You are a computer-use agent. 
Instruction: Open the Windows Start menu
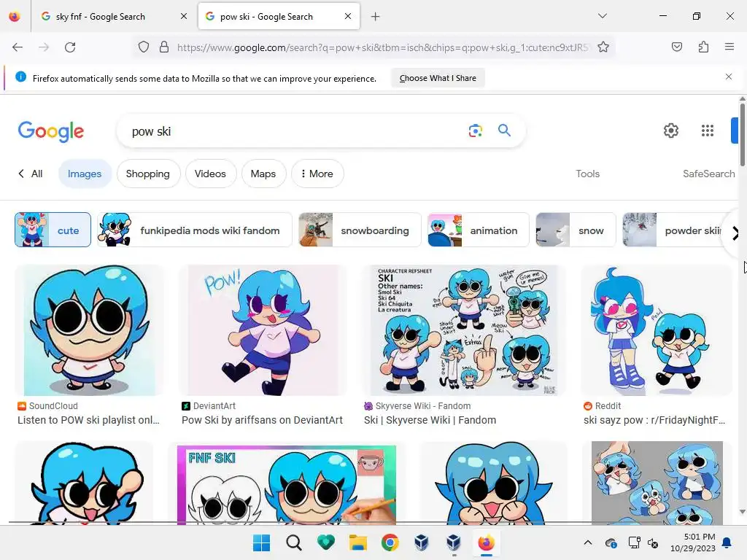click(261, 542)
